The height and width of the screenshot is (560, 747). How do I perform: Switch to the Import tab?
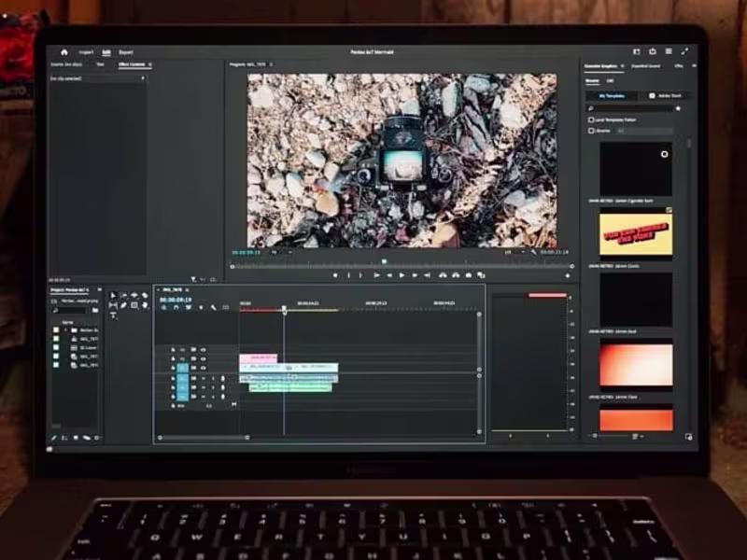[86, 52]
